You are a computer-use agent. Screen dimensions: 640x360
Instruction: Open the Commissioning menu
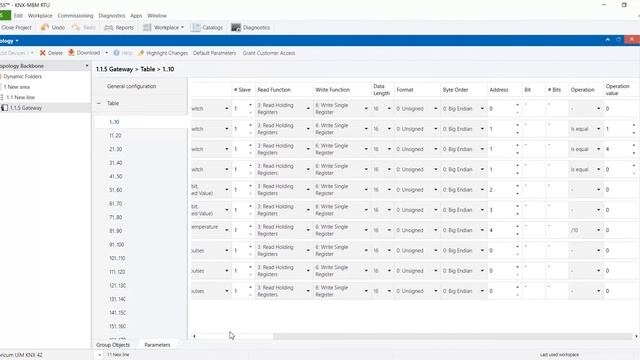point(76,16)
